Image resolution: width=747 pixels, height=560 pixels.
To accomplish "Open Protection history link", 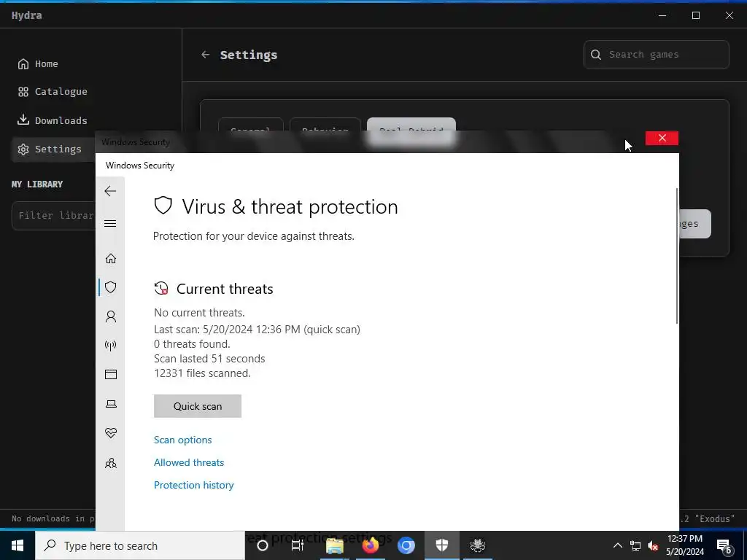I will click(193, 485).
